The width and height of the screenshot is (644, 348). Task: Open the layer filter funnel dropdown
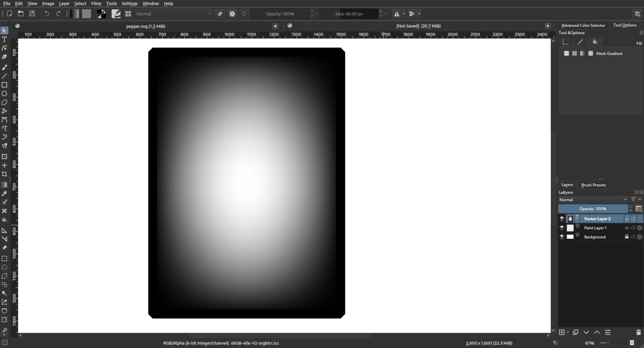[635, 199]
